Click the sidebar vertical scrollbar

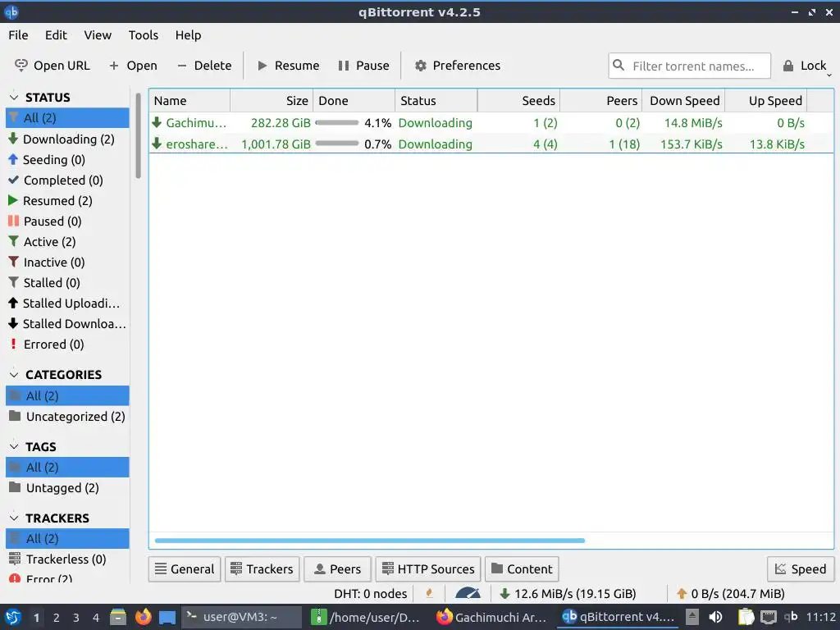pyautogui.click(x=138, y=135)
